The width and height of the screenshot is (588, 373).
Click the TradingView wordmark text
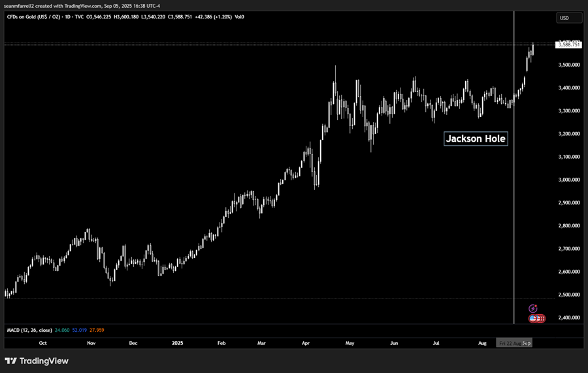[44, 361]
